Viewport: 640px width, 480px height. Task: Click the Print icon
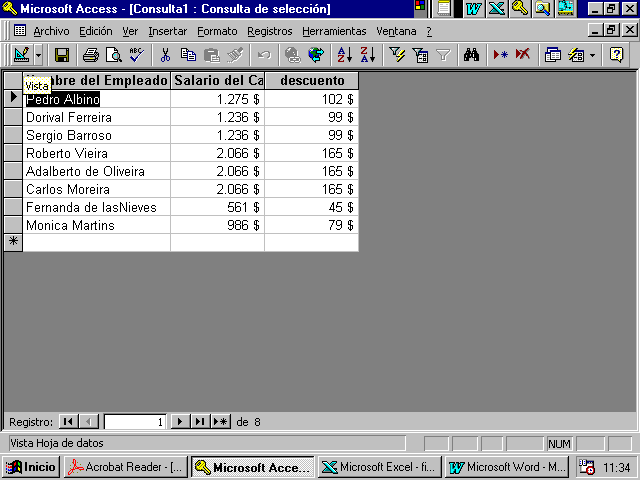point(91,55)
